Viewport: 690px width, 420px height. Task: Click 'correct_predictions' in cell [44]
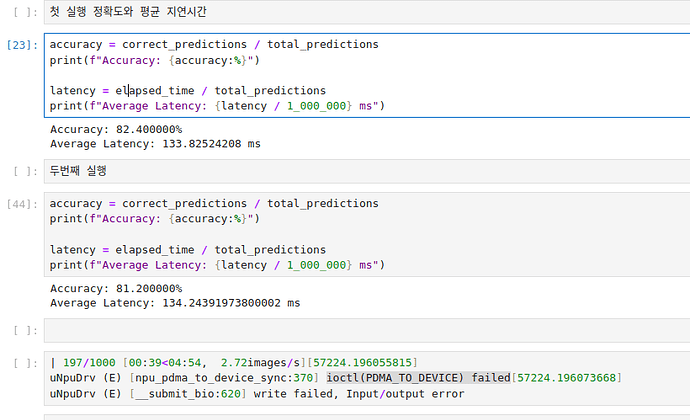click(x=184, y=204)
